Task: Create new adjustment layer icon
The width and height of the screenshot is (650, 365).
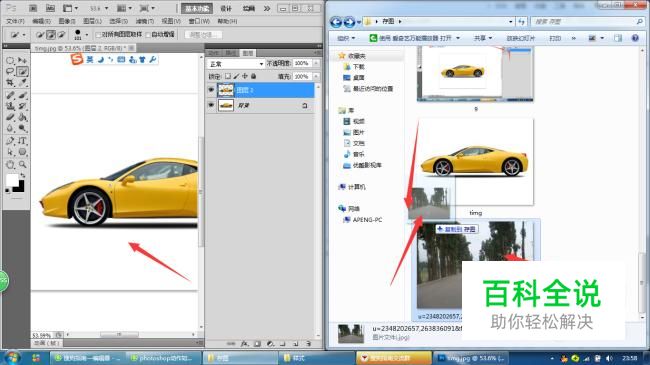Action: coord(270,343)
